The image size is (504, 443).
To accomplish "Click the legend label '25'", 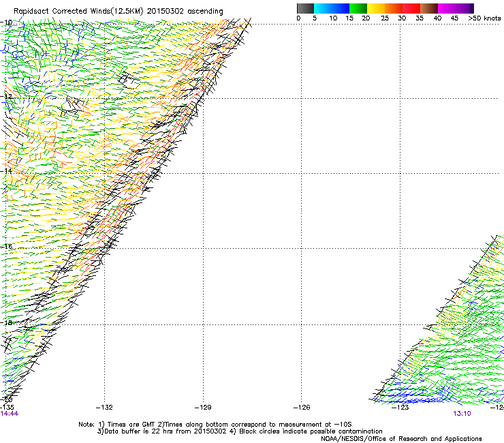I will coord(385,18).
